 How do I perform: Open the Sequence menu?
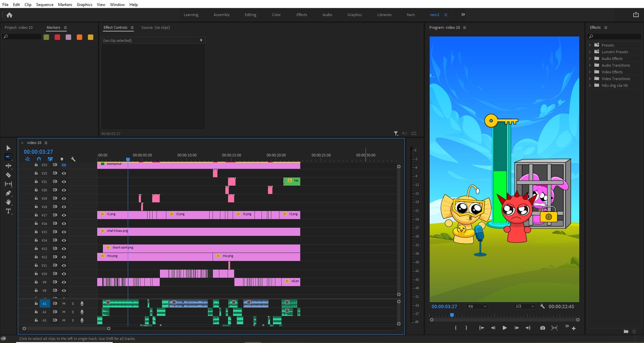45,4
